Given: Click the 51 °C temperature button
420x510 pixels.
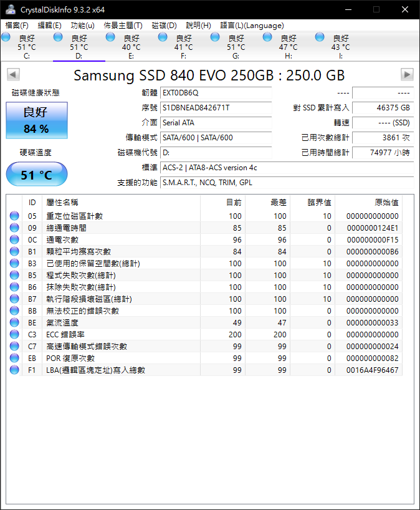Looking at the screenshot, I should coord(37,175).
